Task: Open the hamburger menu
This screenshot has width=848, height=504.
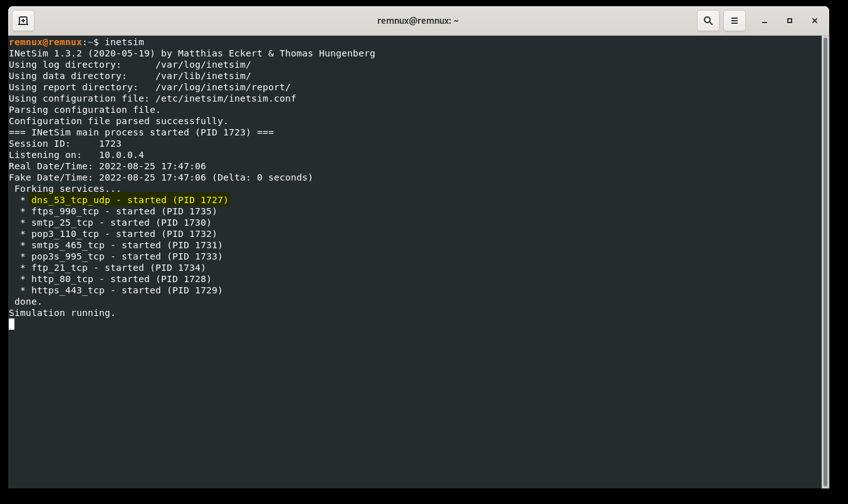Action: click(734, 20)
